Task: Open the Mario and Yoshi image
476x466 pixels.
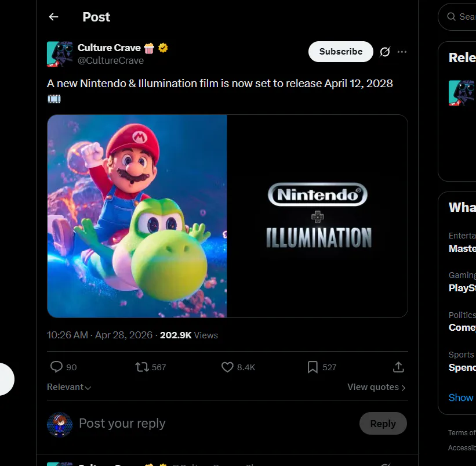Action: pyautogui.click(x=137, y=216)
